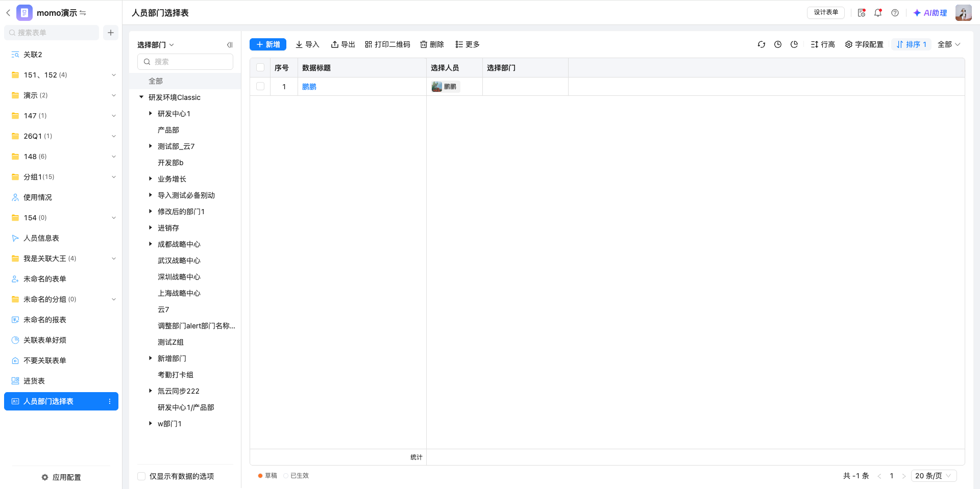This screenshot has height=489, width=980.
Task: Click 设计表单 button
Action: click(826, 12)
